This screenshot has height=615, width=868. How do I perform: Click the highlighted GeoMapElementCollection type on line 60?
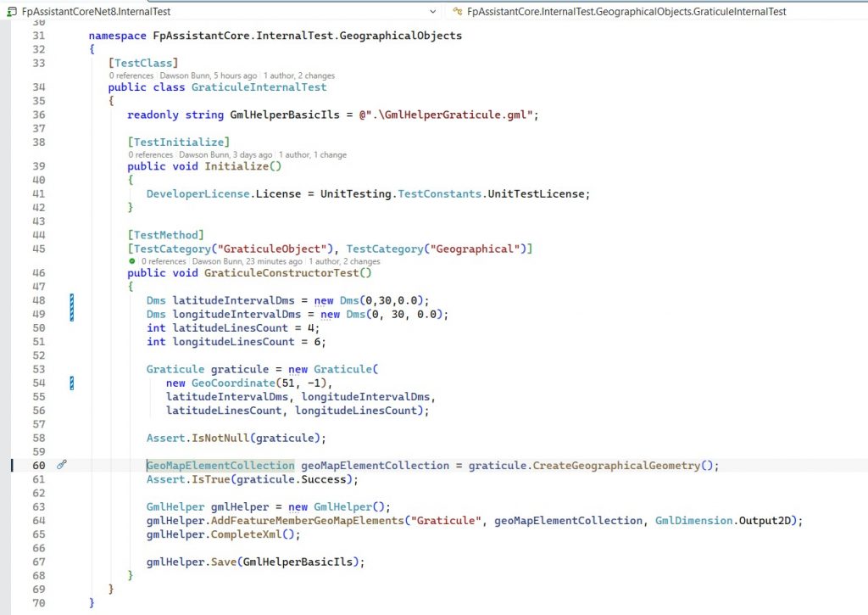[x=220, y=465]
